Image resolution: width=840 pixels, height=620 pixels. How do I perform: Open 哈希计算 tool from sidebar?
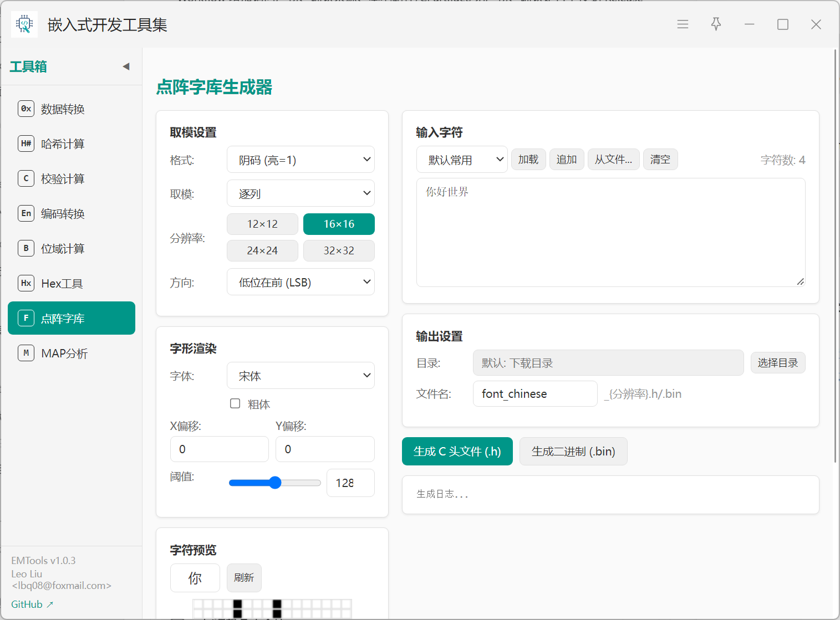(x=72, y=144)
